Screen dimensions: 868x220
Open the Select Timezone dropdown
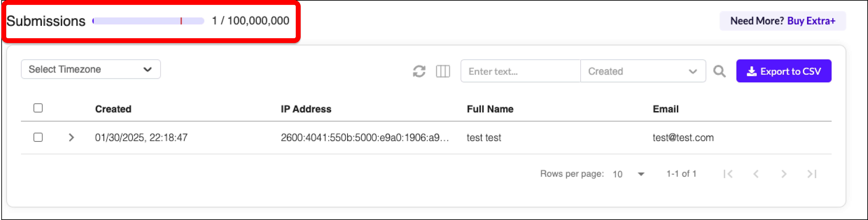[x=91, y=69]
